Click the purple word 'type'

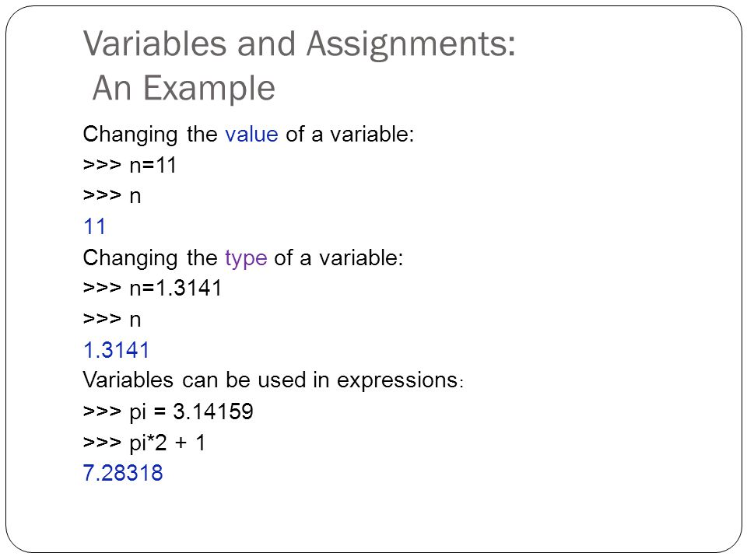coord(246,258)
